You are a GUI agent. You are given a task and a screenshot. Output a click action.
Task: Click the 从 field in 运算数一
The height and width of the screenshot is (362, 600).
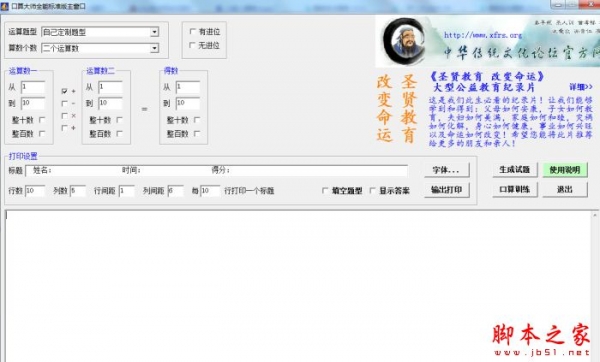(x=33, y=87)
